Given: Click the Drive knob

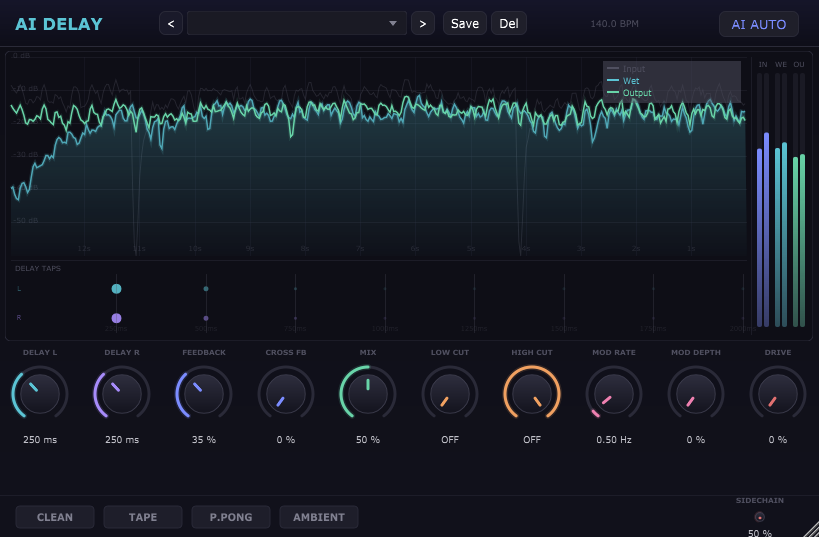Looking at the screenshot, I should [778, 393].
